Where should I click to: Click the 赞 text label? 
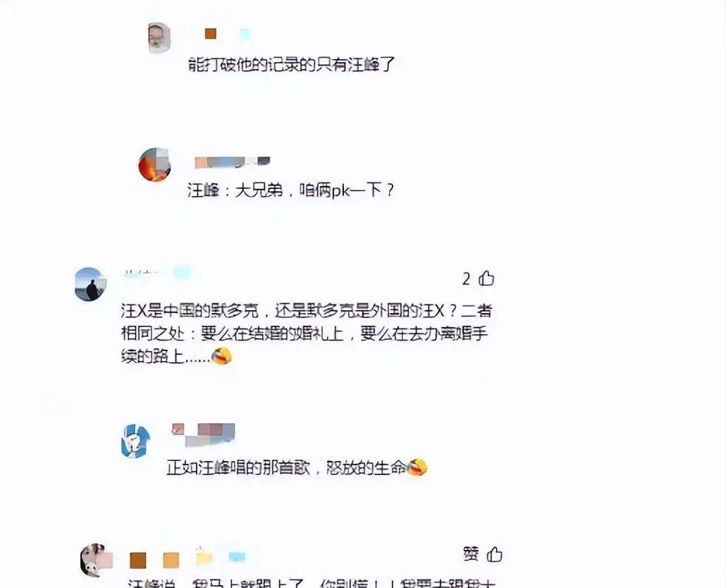(472, 553)
